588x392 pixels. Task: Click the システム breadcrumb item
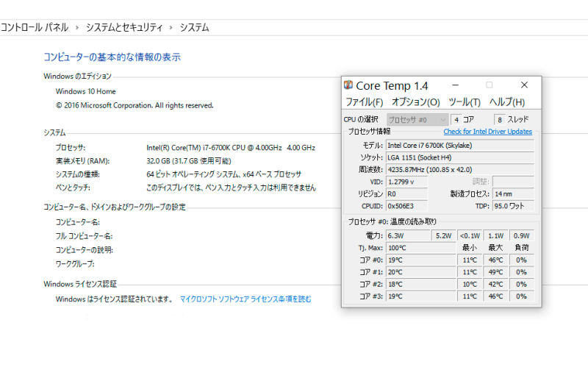[194, 27]
